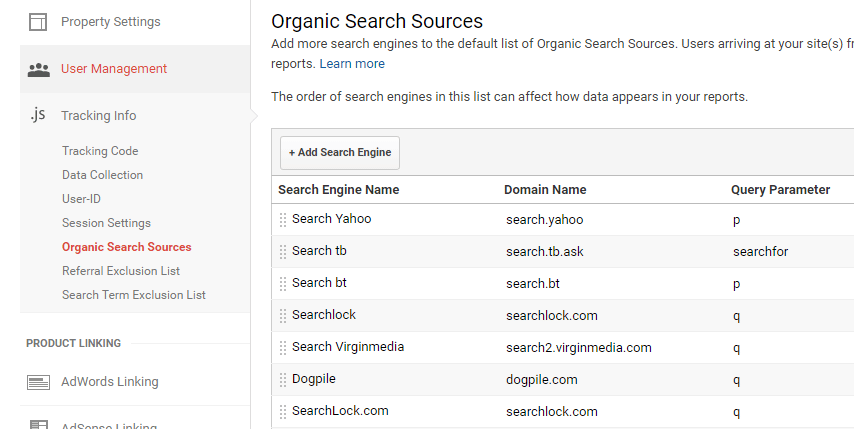Click the drag handle beside Search Yahoo
The width and height of the screenshot is (854, 429).
(283, 219)
